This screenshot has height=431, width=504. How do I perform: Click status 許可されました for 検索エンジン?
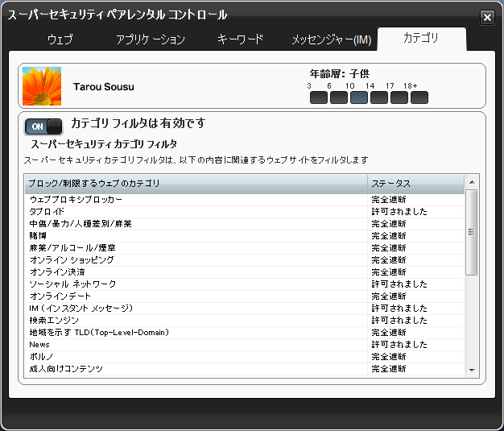(399, 321)
